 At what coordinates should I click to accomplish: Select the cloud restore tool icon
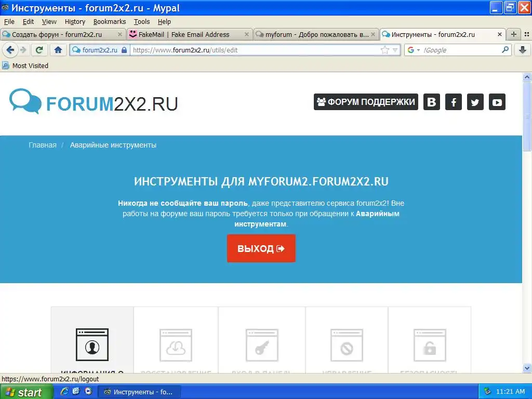(x=176, y=345)
